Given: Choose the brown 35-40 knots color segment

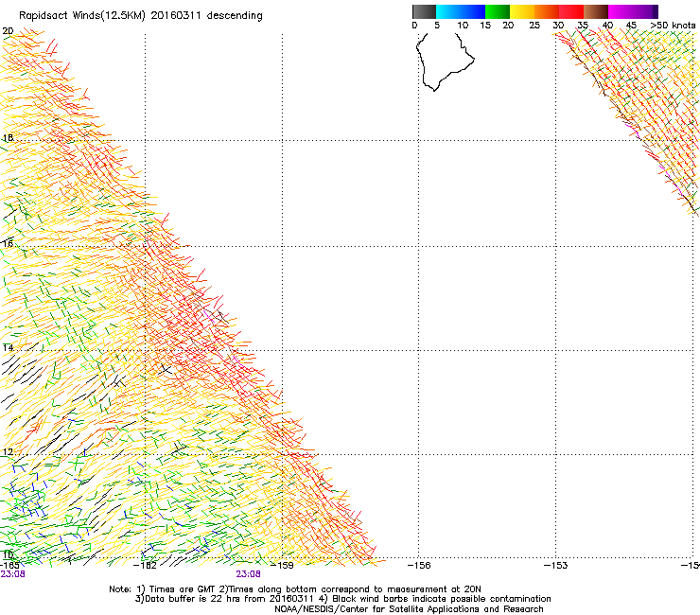Looking at the screenshot, I should tap(596, 11).
